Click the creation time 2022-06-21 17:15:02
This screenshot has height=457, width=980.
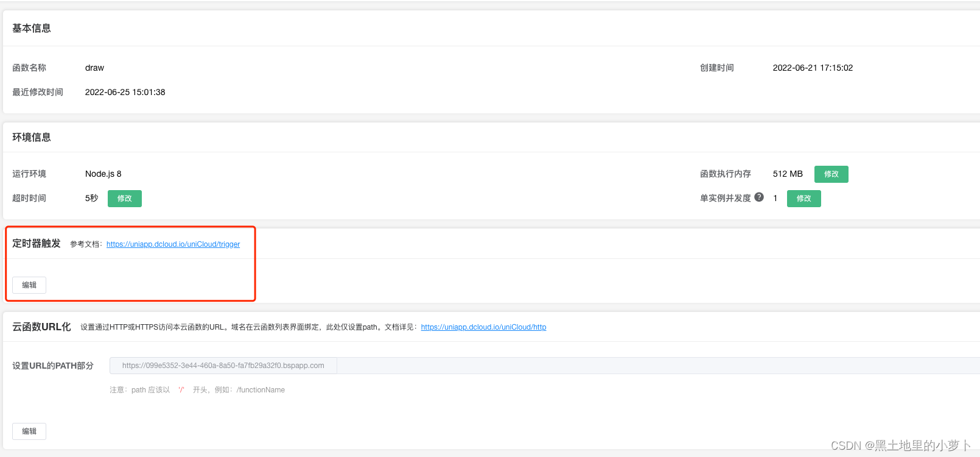813,68
